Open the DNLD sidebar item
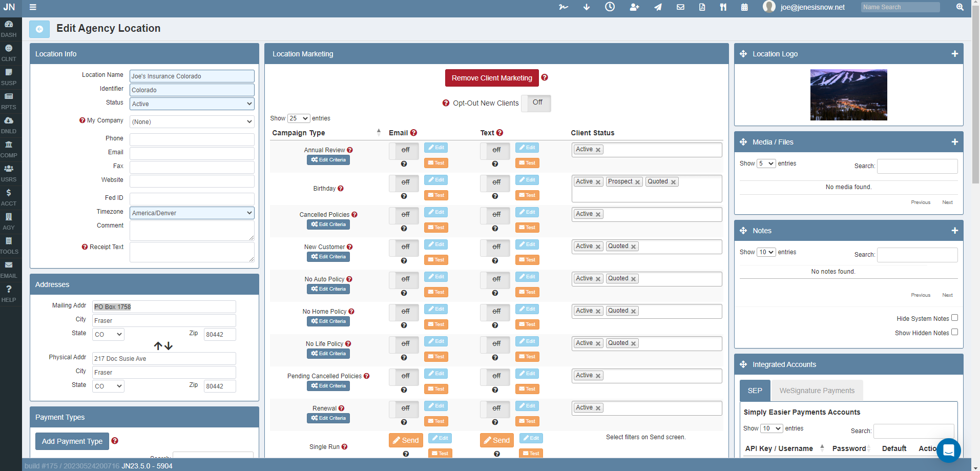 (x=9, y=126)
